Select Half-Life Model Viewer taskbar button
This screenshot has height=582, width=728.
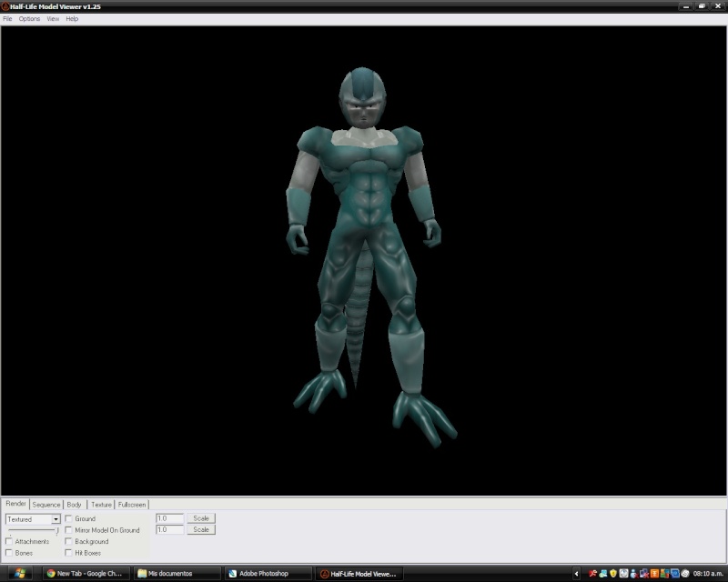click(359, 574)
